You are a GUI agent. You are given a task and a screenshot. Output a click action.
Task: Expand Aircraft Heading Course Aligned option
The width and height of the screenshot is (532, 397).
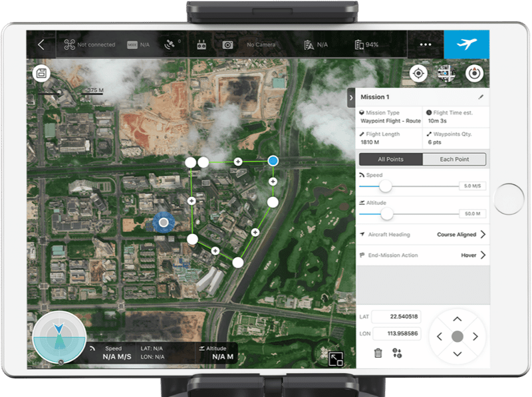pyautogui.click(x=483, y=235)
